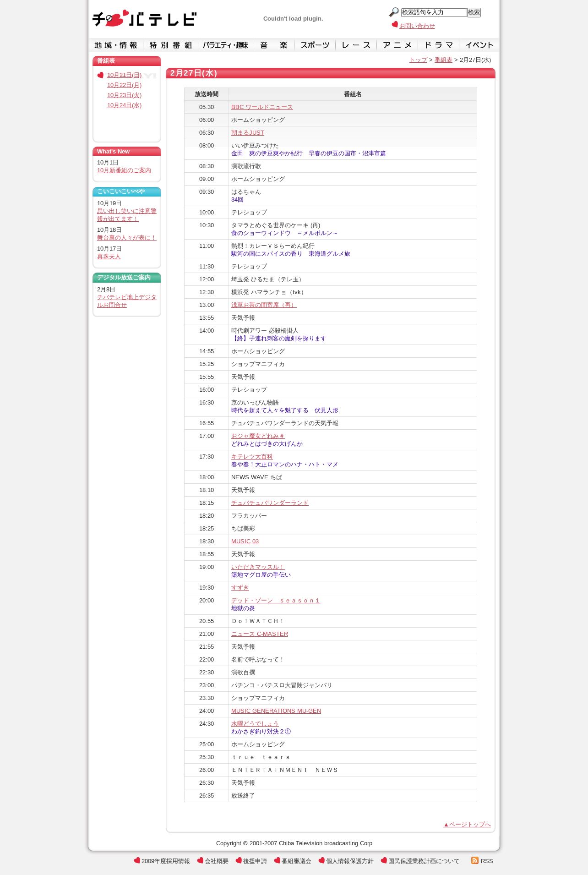Open the 地域・情報 menu

coord(116,45)
